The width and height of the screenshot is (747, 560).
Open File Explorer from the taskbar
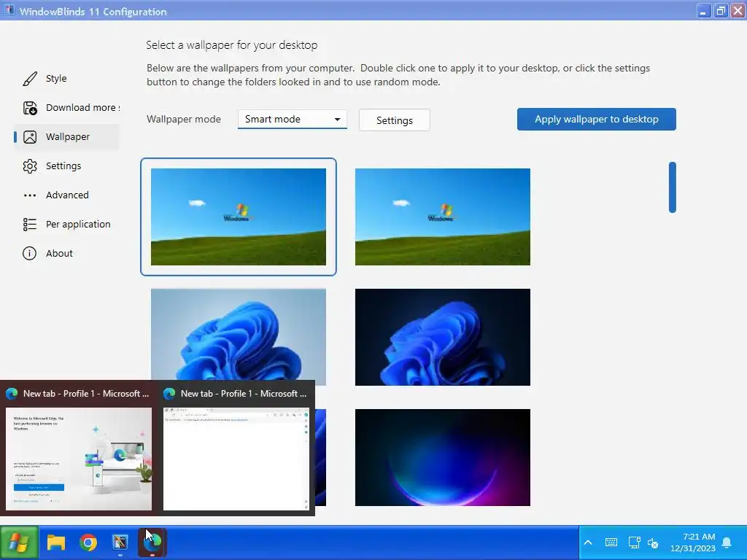[x=55, y=542]
